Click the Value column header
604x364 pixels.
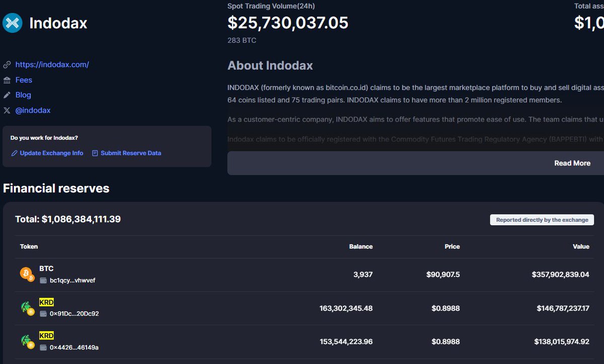coord(581,246)
